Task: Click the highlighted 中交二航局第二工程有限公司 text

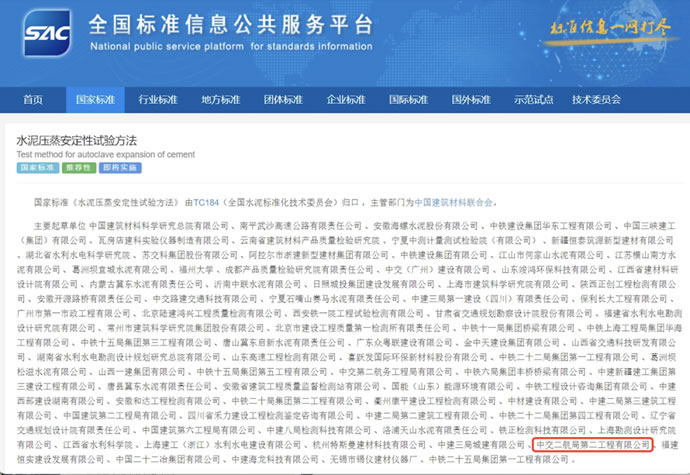Action: [592, 443]
